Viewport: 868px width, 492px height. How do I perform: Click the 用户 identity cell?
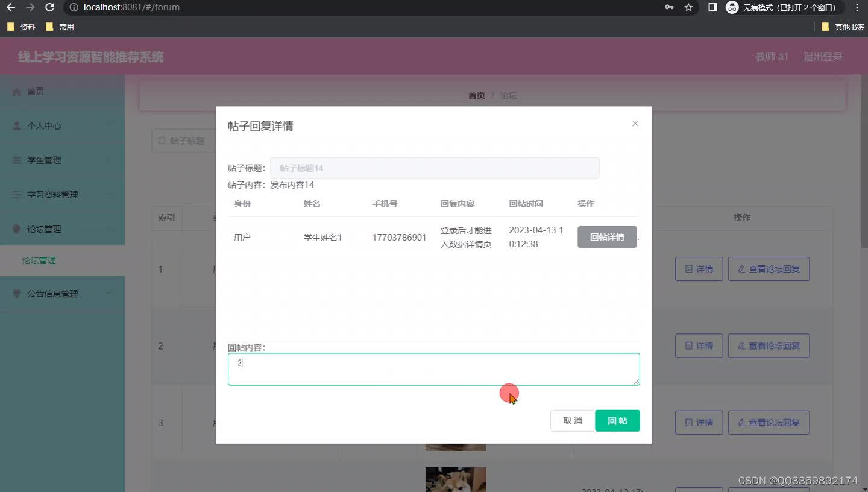(x=242, y=238)
